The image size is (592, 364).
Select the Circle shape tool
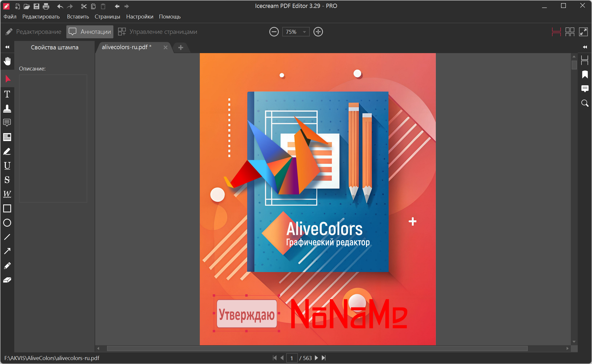pyautogui.click(x=7, y=223)
